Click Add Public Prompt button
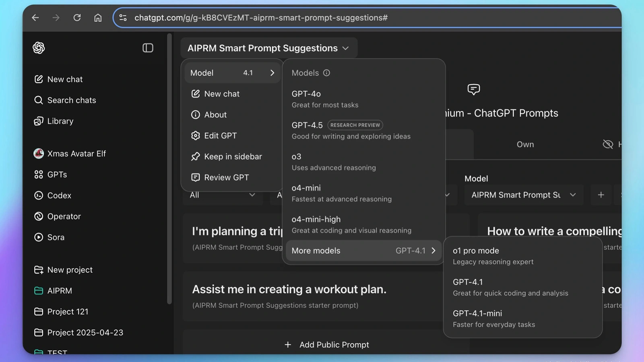This screenshot has height=362, width=644. pos(326,345)
